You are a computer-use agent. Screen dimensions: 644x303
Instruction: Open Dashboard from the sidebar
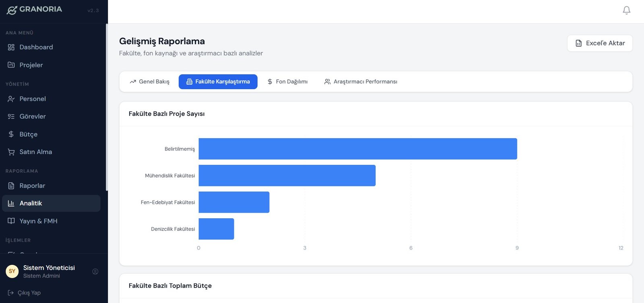(36, 47)
